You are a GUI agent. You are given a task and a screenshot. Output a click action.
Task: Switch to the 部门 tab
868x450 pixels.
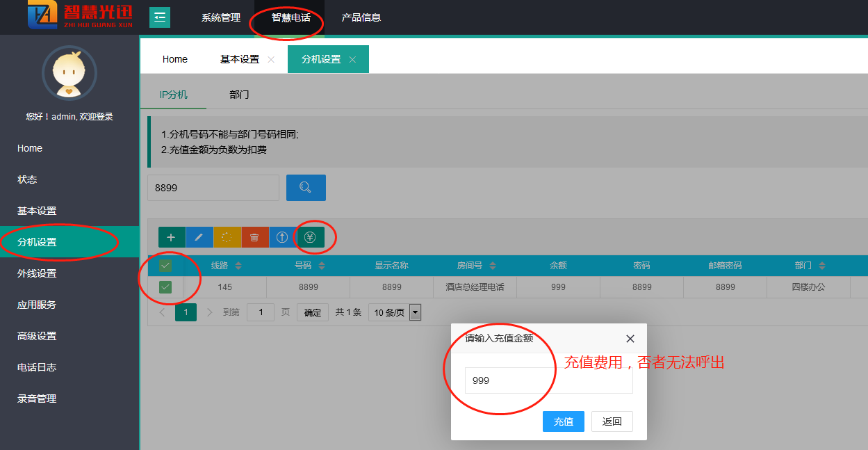(x=239, y=95)
